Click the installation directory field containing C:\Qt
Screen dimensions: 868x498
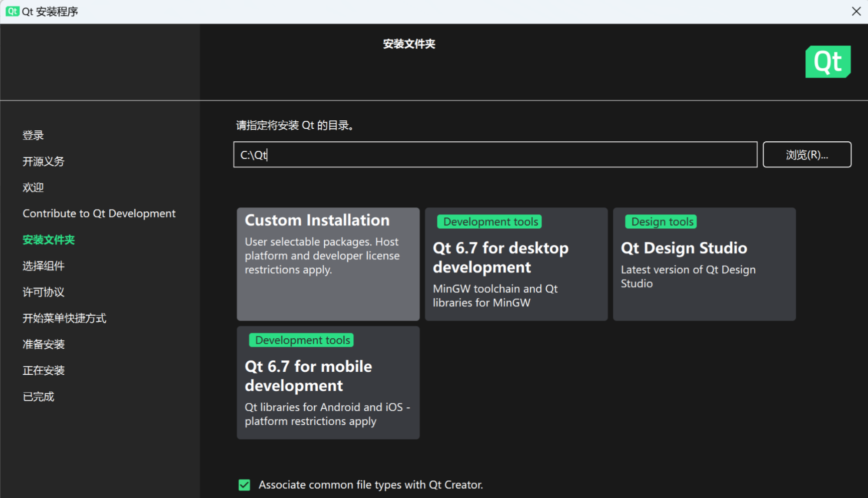point(495,154)
